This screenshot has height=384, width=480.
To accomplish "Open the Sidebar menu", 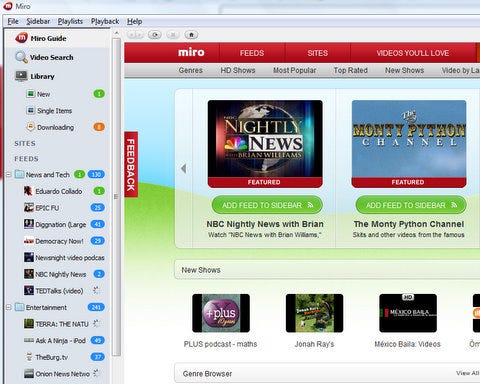I will click(38, 21).
